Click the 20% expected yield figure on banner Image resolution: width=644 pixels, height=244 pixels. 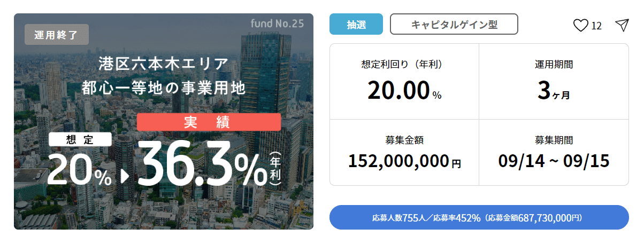tap(80, 168)
